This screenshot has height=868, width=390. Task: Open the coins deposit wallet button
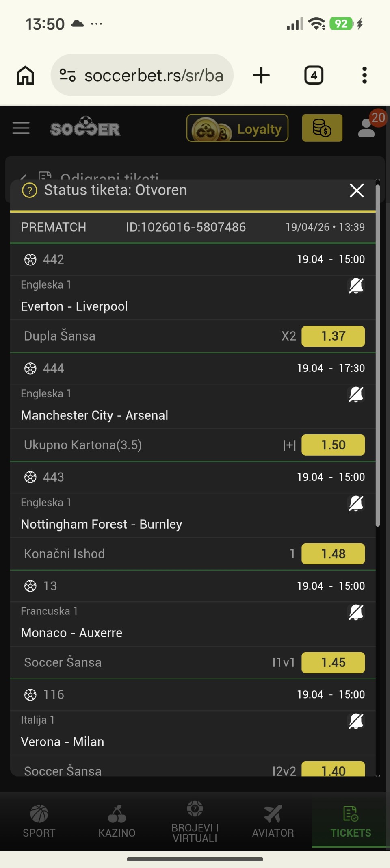(x=322, y=128)
